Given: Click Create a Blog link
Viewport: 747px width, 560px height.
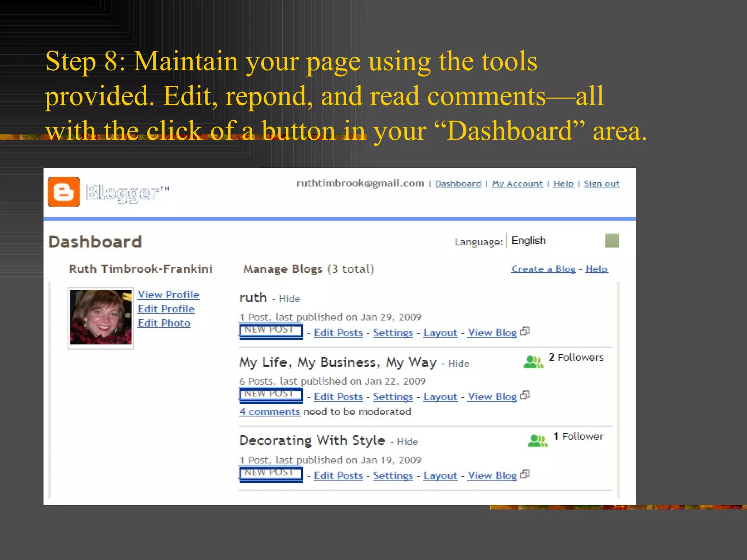Looking at the screenshot, I should pyautogui.click(x=543, y=269).
